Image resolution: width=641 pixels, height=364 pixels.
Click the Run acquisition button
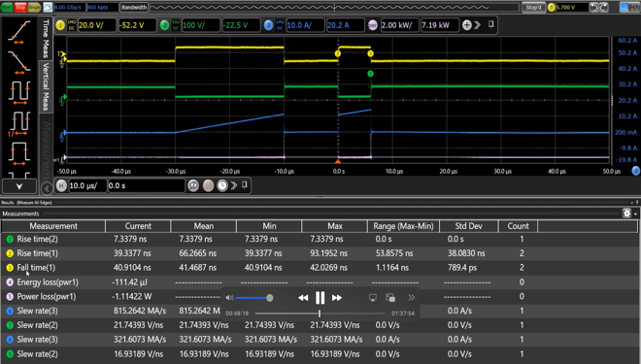(7, 7)
